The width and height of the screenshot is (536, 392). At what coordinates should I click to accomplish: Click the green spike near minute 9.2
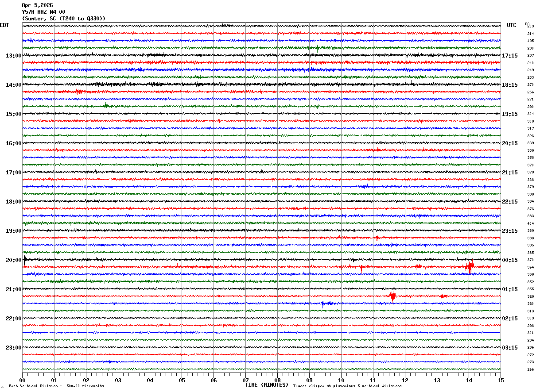point(317,48)
